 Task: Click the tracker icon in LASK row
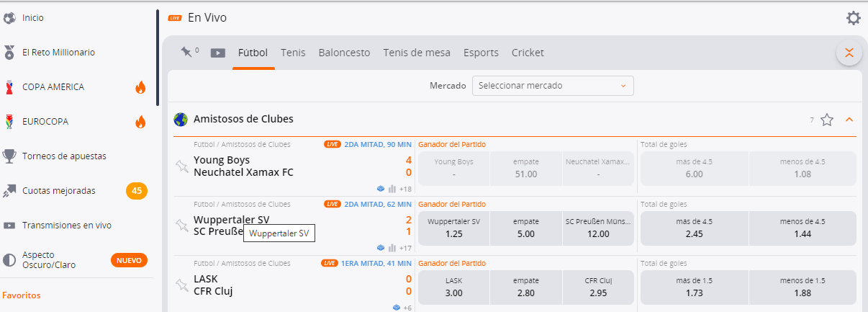pos(397,308)
